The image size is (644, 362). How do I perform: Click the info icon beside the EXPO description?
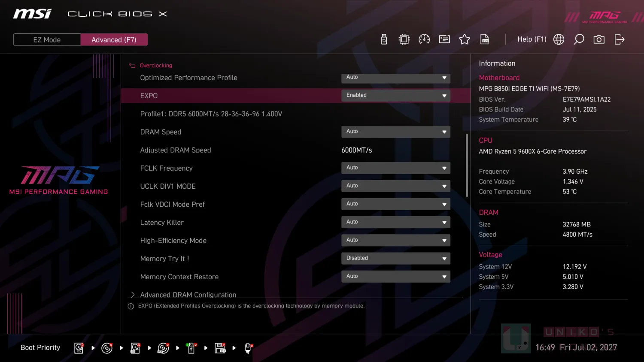tap(131, 306)
